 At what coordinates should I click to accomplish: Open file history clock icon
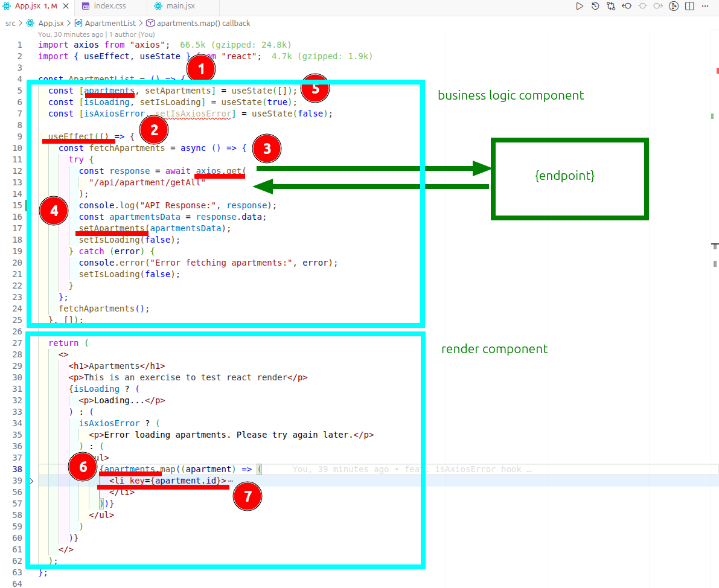(x=595, y=6)
